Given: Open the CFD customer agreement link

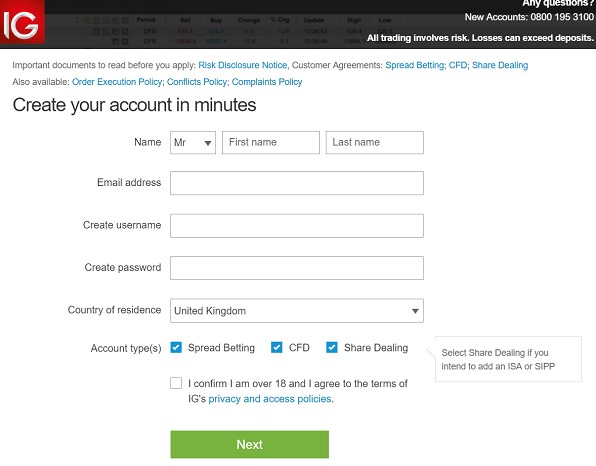Looking at the screenshot, I should [458, 65].
